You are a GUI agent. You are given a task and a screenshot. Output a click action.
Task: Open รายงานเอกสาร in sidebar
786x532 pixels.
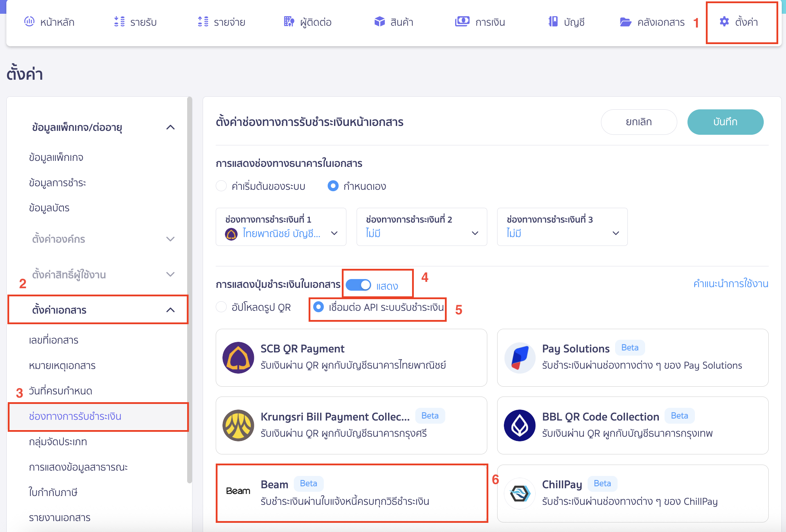pyautogui.click(x=60, y=518)
